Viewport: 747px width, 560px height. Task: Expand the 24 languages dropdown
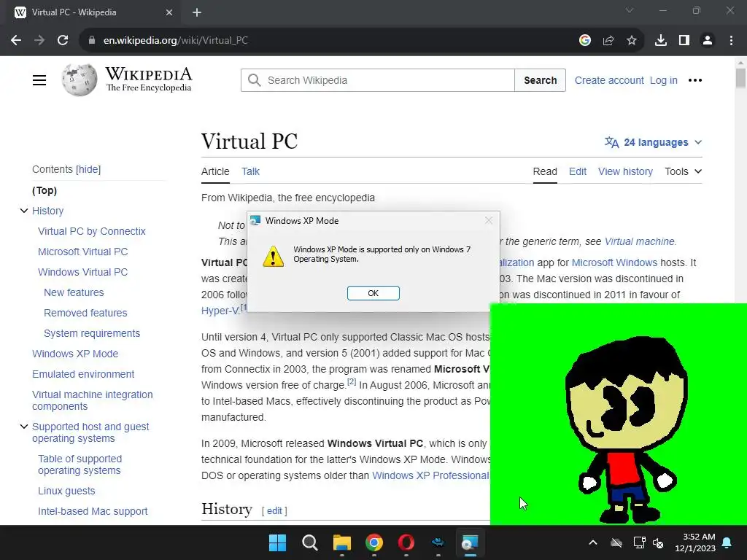point(653,142)
